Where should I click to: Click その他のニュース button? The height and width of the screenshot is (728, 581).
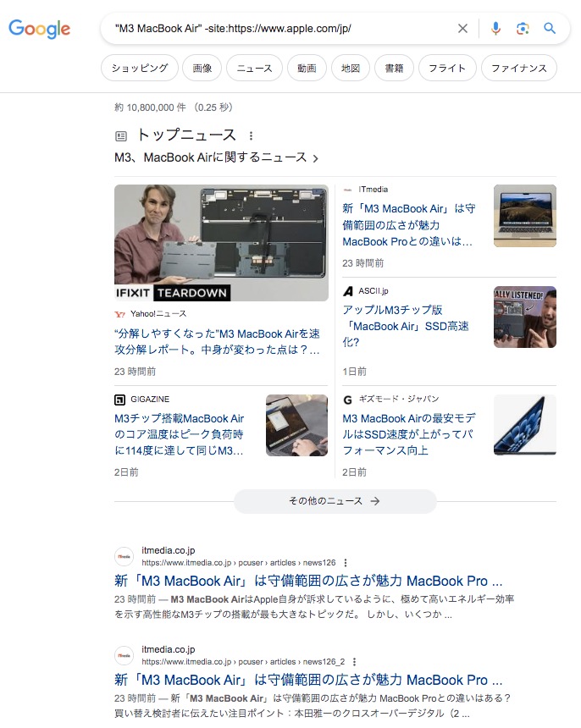[335, 501]
